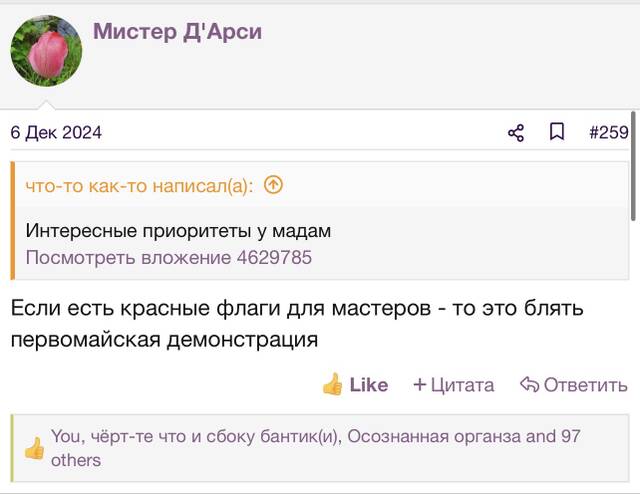Open the profile of Мистер Д'Арси via the username
Image resolution: width=640 pixels, height=494 pixels.
(x=178, y=32)
